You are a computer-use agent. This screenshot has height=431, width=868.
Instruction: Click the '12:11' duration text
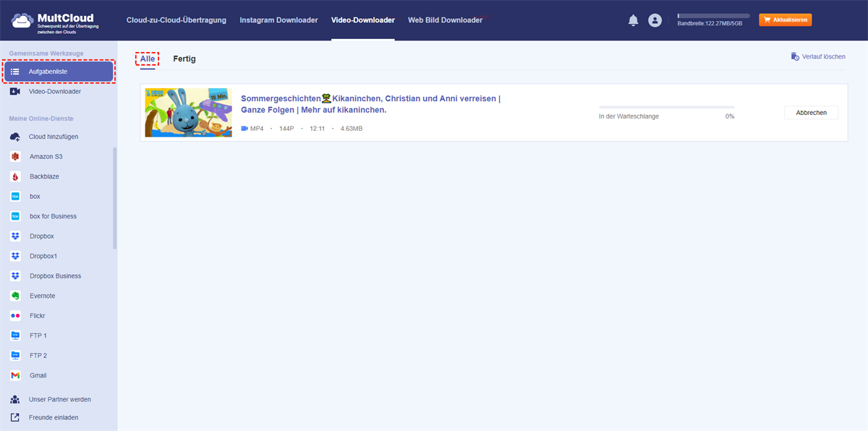pyautogui.click(x=318, y=129)
